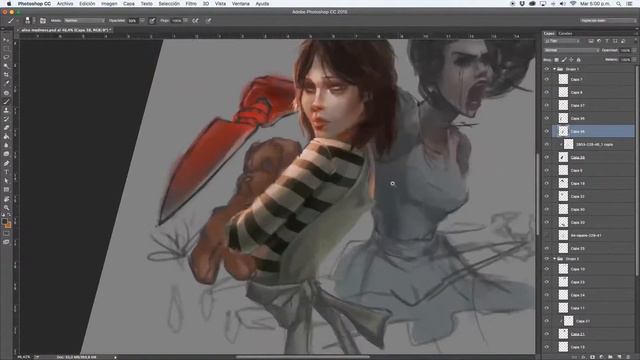The width and height of the screenshot is (640, 360).
Task: Select the Spot Healing Brush tool
Action: coord(6,92)
